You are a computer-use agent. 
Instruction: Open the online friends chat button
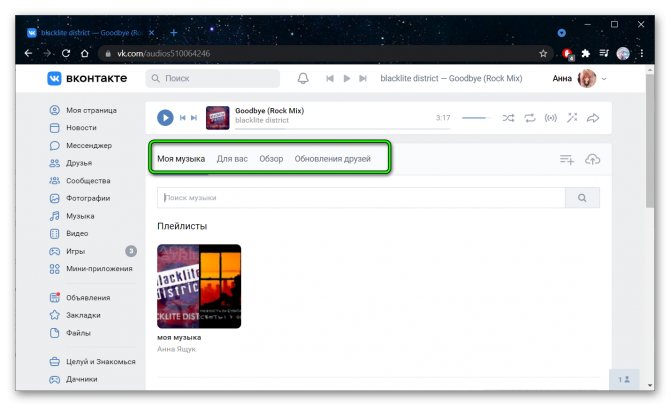[x=624, y=380]
